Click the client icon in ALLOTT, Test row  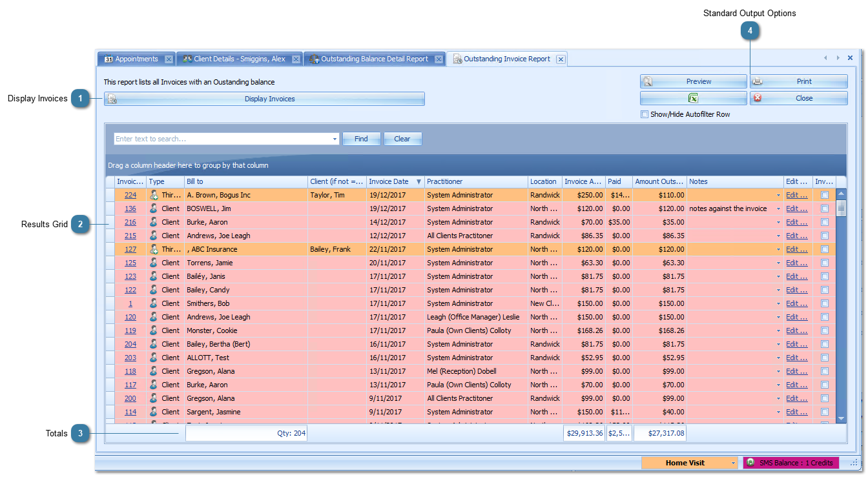click(154, 358)
